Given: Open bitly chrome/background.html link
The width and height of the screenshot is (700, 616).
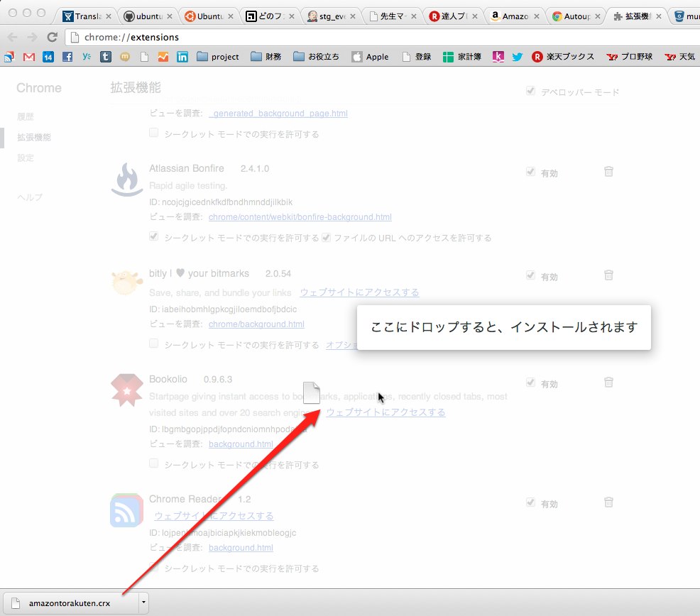Looking at the screenshot, I should point(256,324).
